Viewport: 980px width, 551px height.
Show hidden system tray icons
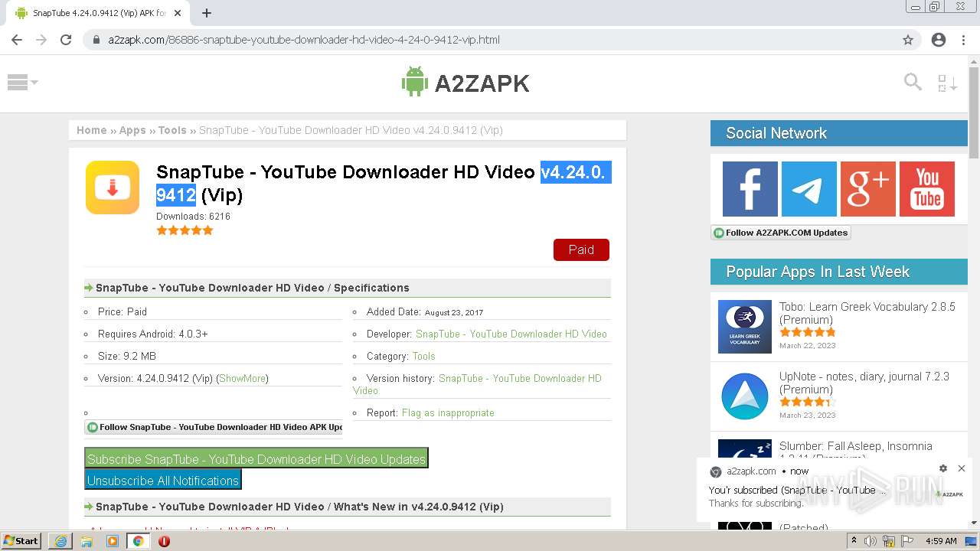click(x=854, y=541)
